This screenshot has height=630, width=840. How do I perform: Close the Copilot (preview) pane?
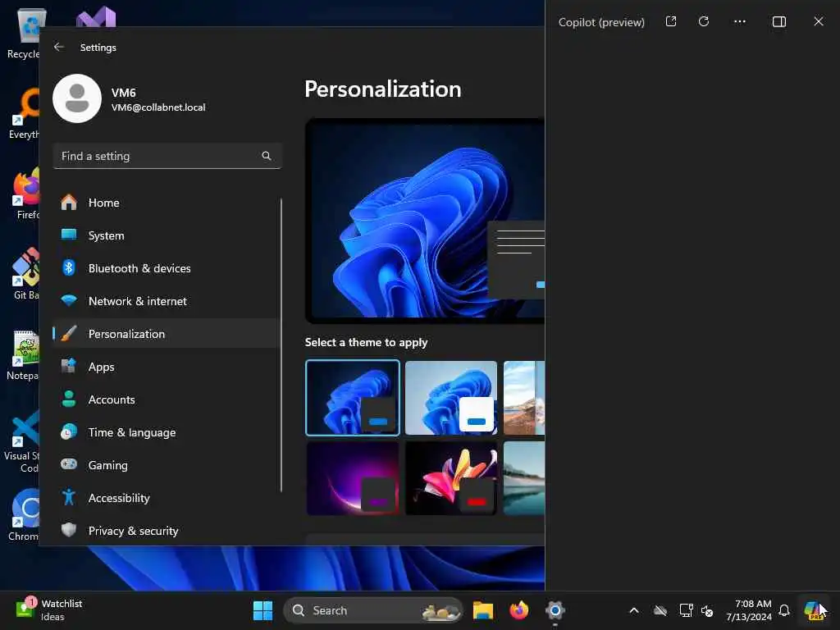pos(819,21)
